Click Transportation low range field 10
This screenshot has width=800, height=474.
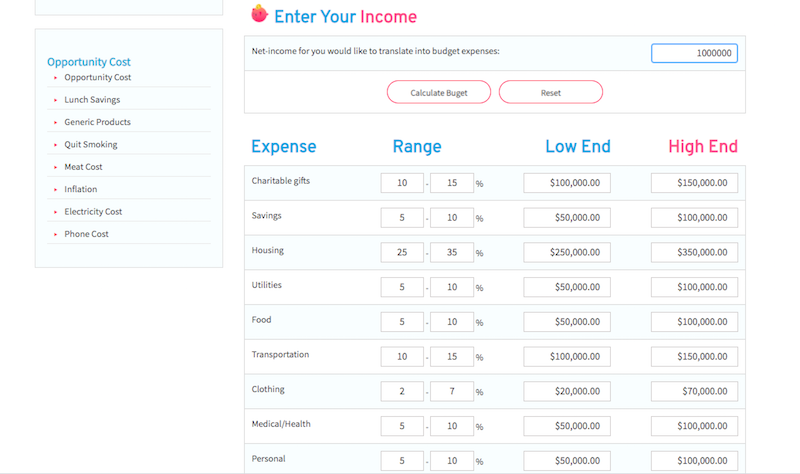coord(402,356)
